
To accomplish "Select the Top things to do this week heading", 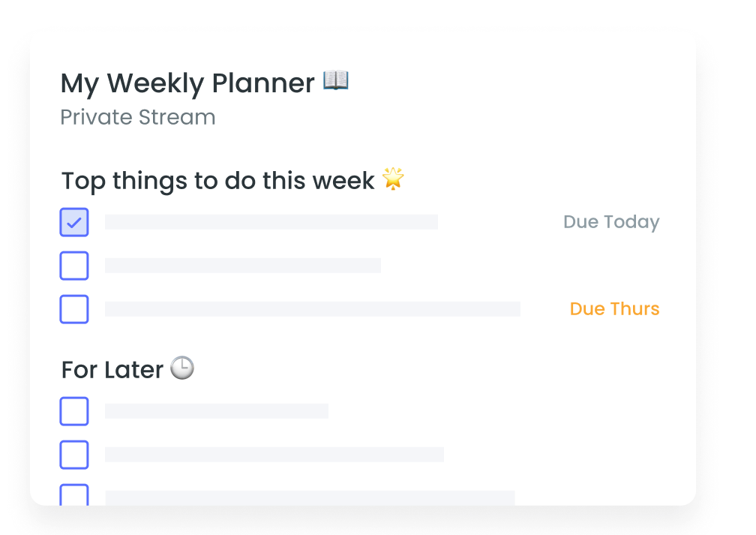I will pos(217,181).
